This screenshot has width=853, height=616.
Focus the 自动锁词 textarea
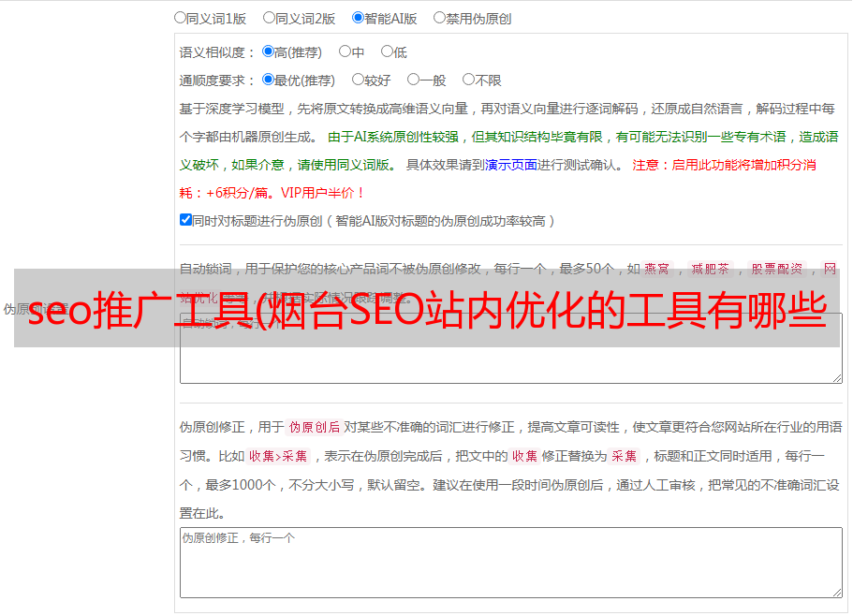click(511, 348)
